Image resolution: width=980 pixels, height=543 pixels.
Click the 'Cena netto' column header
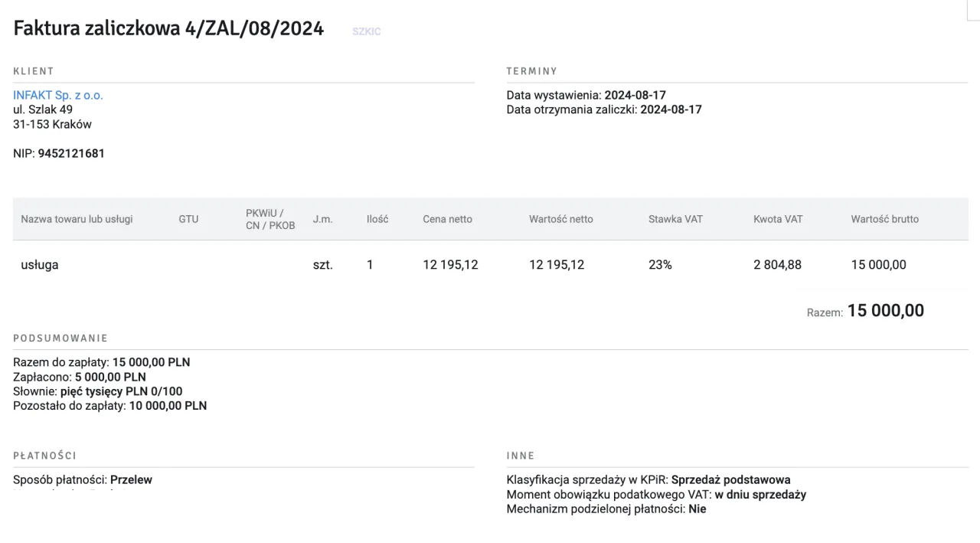click(x=447, y=219)
